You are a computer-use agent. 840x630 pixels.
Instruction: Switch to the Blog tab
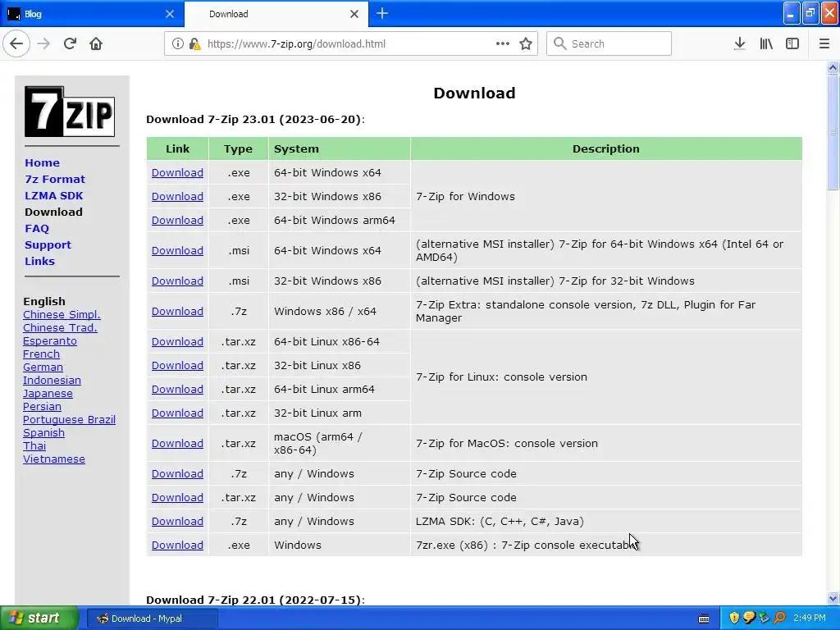click(91, 14)
